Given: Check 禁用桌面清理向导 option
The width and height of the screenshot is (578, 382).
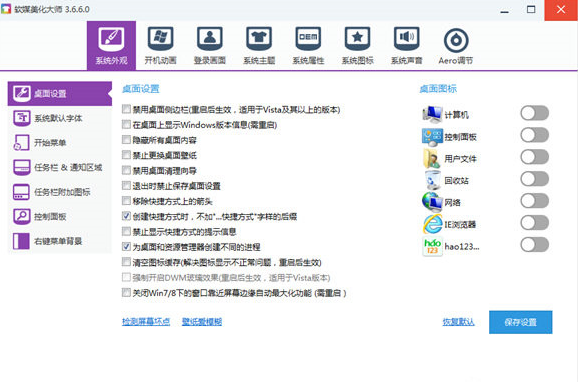Looking at the screenshot, I should (126, 170).
